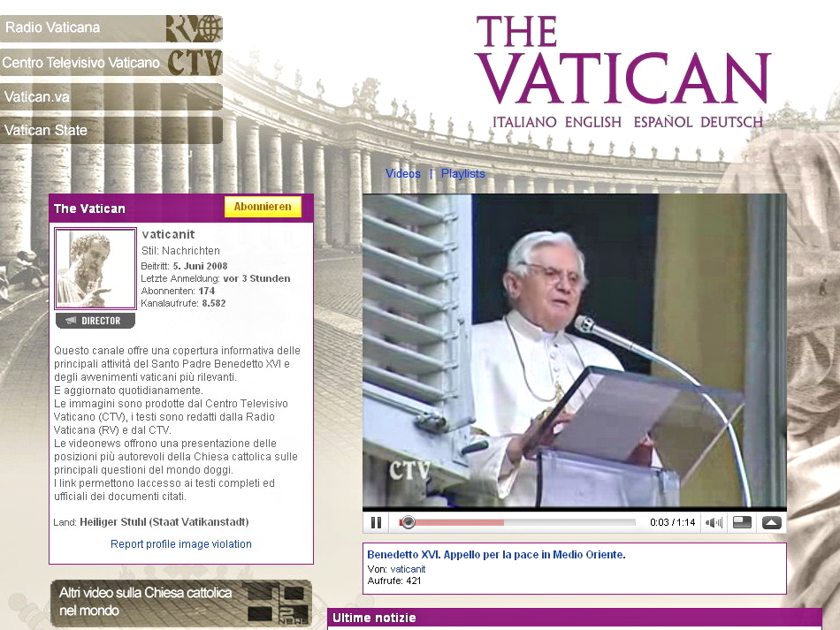840x630 pixels.
Task: Click the DIRECTOR badge
Action: (95, 321)
